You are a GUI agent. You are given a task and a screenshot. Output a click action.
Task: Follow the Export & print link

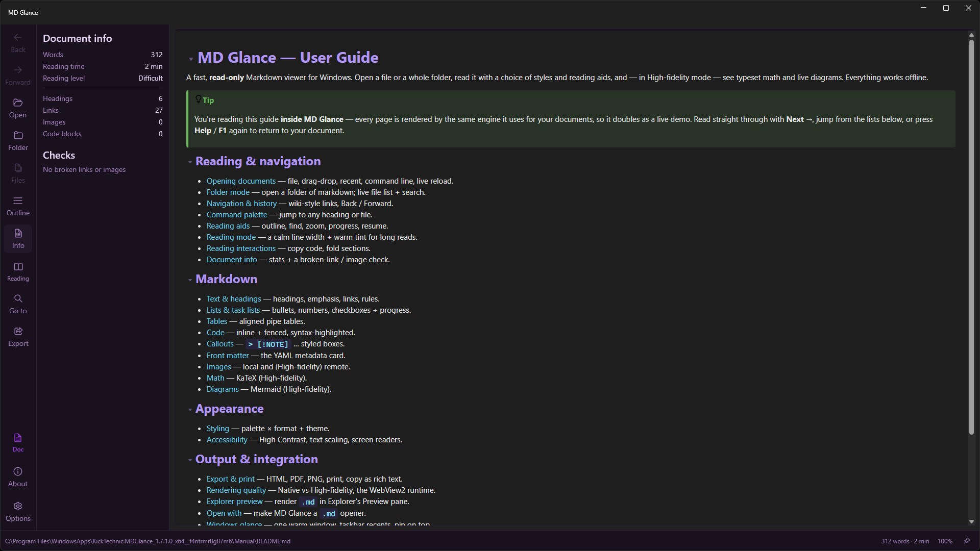coord(231,479)
